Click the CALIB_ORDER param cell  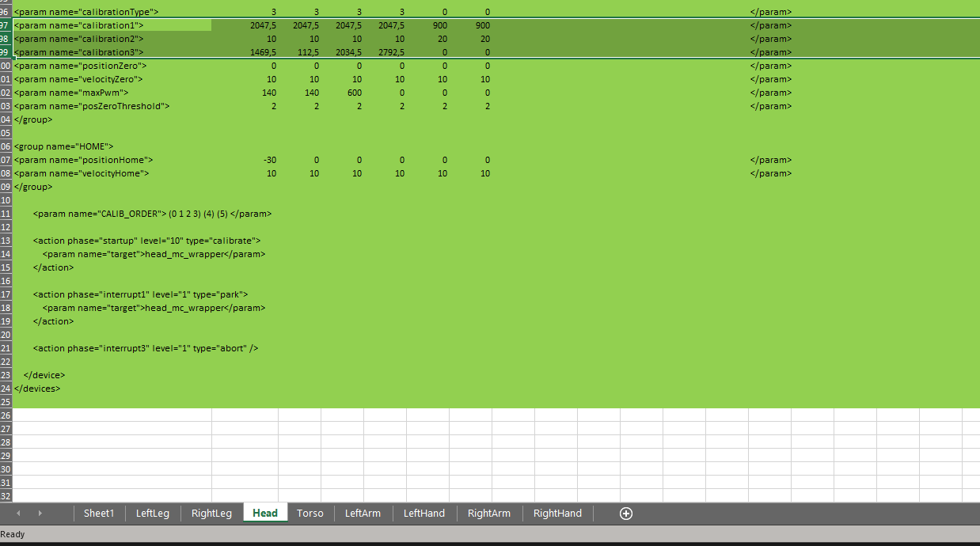[152, 214]
